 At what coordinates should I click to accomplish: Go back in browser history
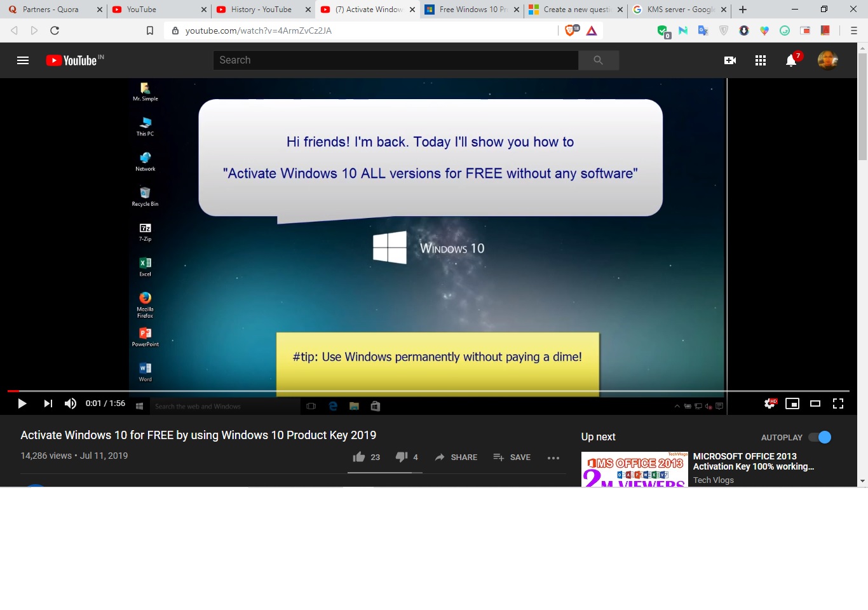[x=14, y=30]
